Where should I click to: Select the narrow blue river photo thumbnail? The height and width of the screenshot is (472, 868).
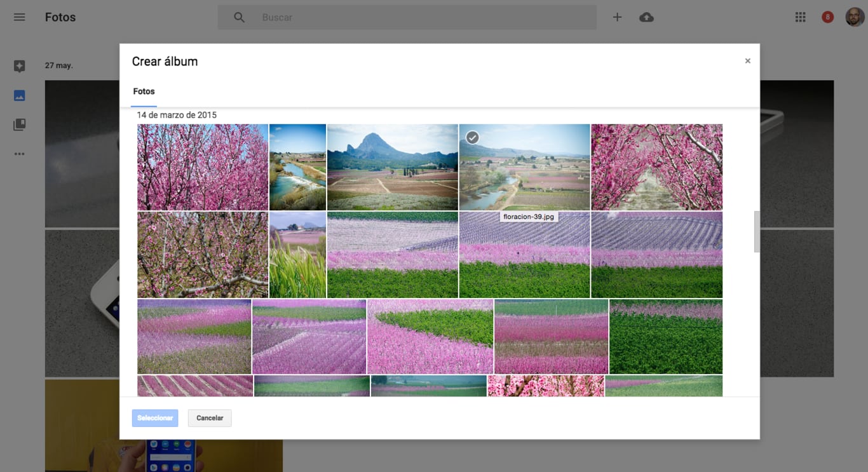(x=297, y=167)
